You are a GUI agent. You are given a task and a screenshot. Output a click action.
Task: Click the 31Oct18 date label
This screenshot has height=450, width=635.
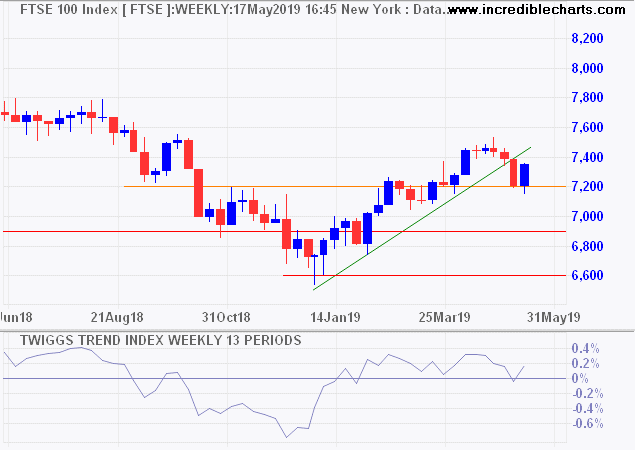[x=226, y=317]
